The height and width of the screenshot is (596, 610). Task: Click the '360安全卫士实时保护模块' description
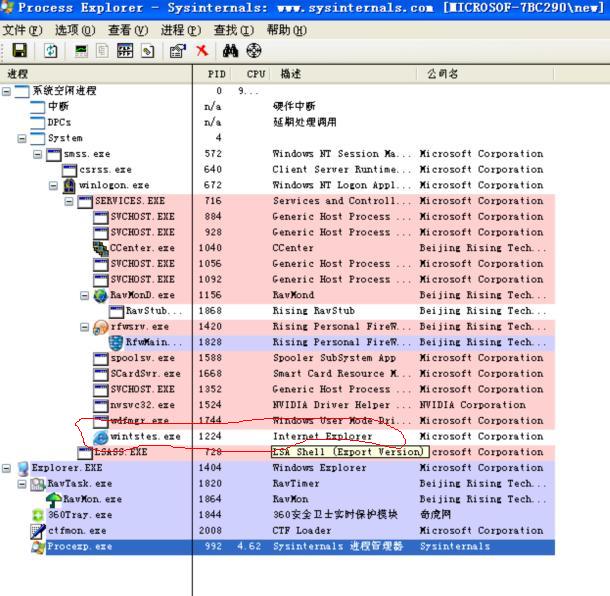click(x=335, y=515)
